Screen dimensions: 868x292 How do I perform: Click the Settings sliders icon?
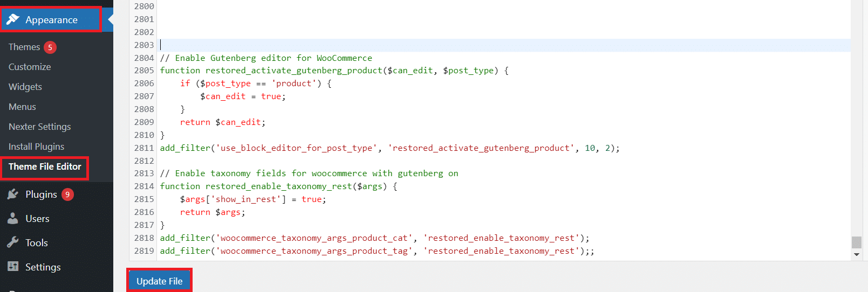point(13,267)
